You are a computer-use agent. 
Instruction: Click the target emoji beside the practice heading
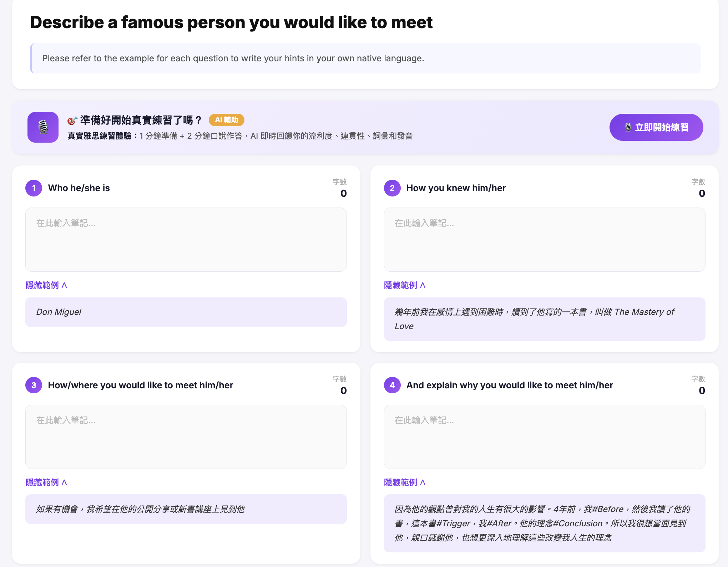point(72,121)
